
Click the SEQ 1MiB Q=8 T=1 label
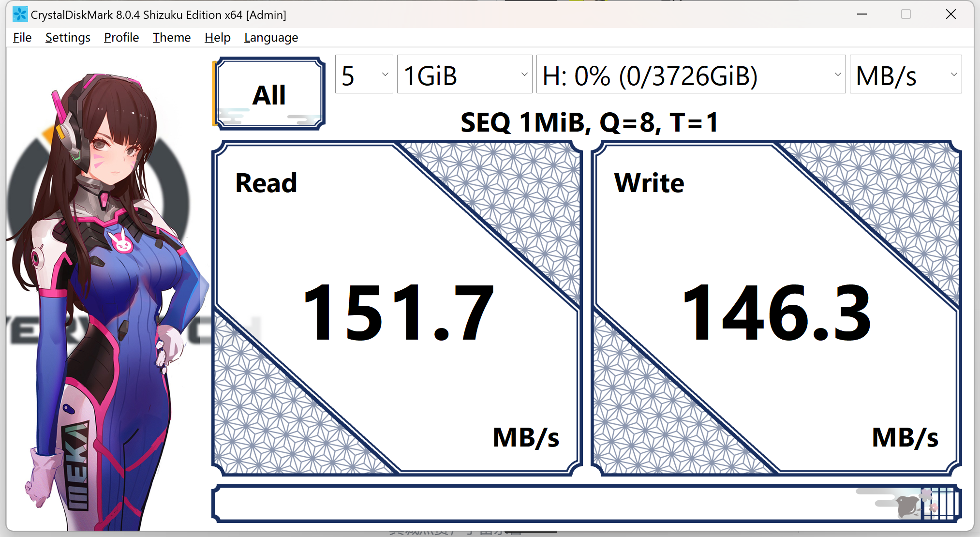coord(589,122)
